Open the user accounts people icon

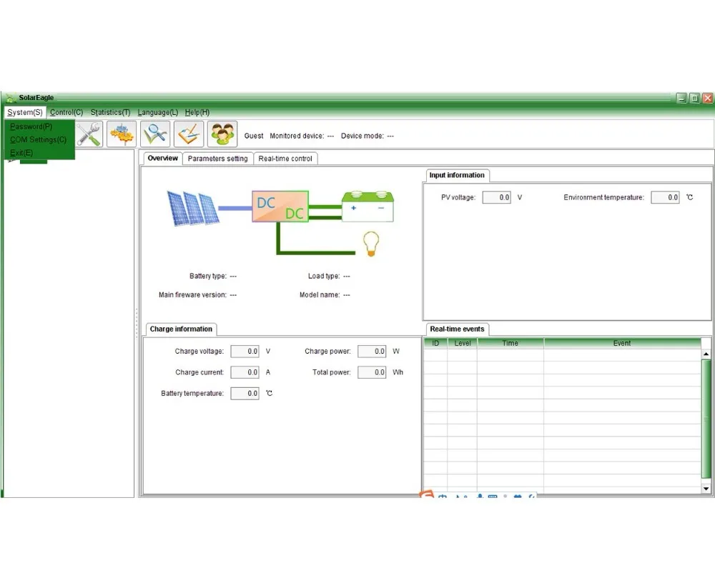pyautogui.click(x=222, y=134)
